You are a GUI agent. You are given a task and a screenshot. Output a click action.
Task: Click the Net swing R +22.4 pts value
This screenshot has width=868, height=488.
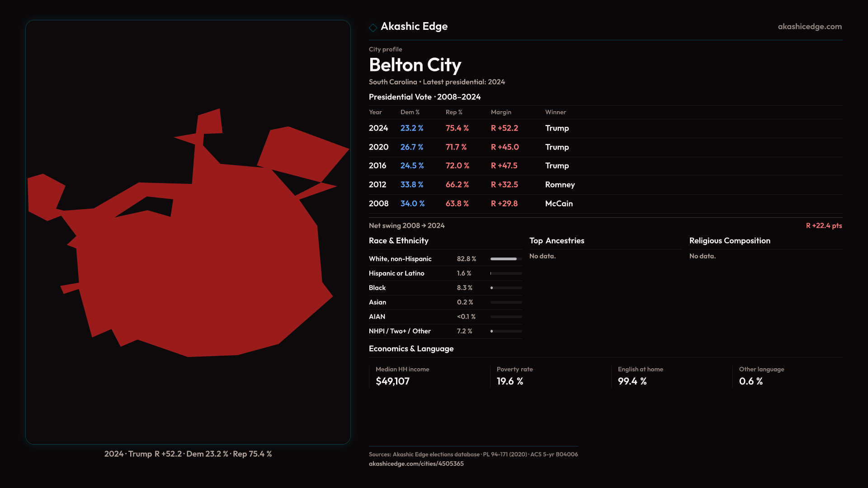click(823, 225)
